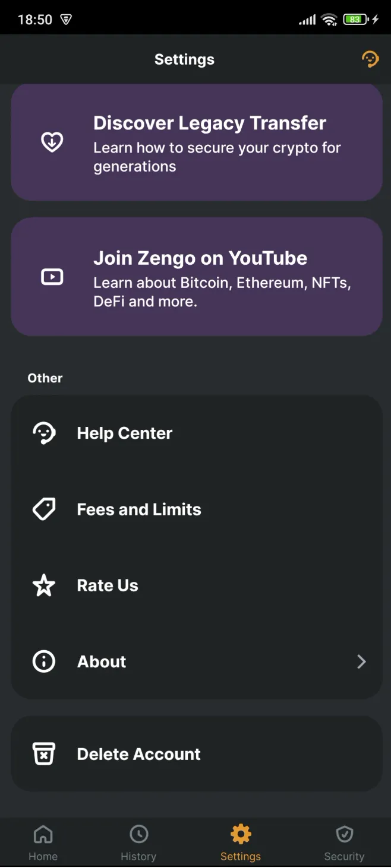Open the support chat icon in top bar

pos(370,59)
